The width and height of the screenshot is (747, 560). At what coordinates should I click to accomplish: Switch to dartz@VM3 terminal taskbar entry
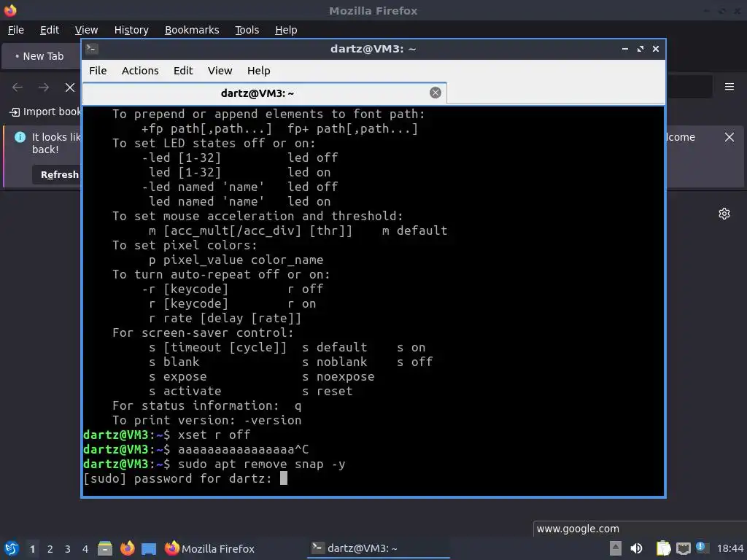[x=379, y=548]
